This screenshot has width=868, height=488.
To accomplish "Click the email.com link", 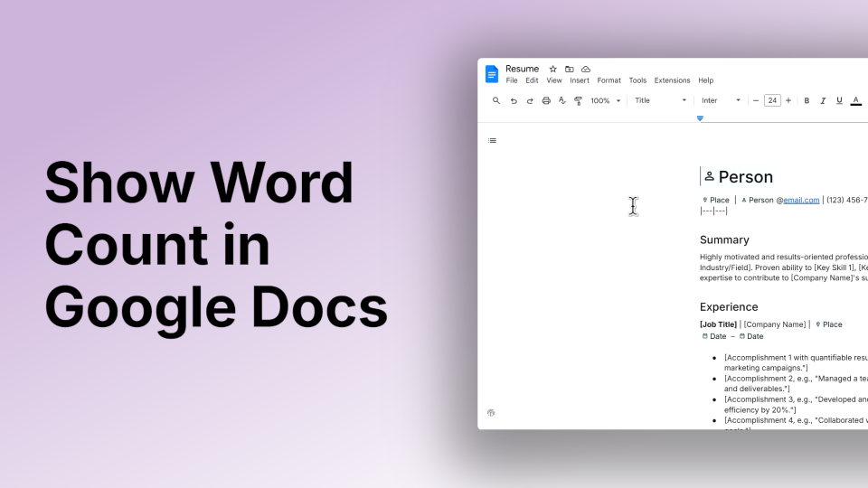I will [801, 201].
